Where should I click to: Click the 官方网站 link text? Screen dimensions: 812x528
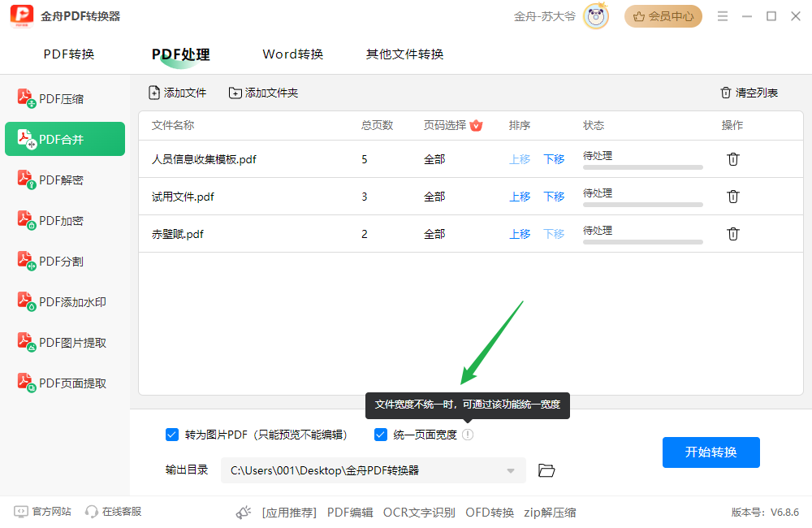tap(52, 512)
